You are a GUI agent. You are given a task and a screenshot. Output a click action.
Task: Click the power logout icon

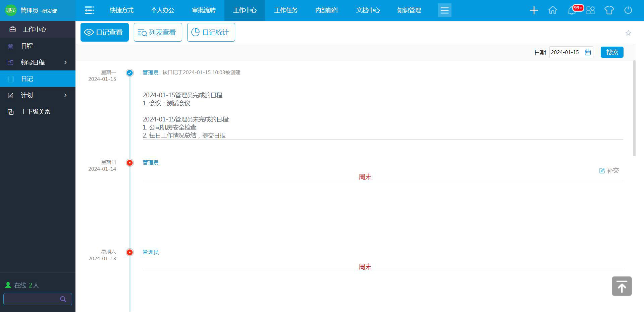click(x=628, y=10)
